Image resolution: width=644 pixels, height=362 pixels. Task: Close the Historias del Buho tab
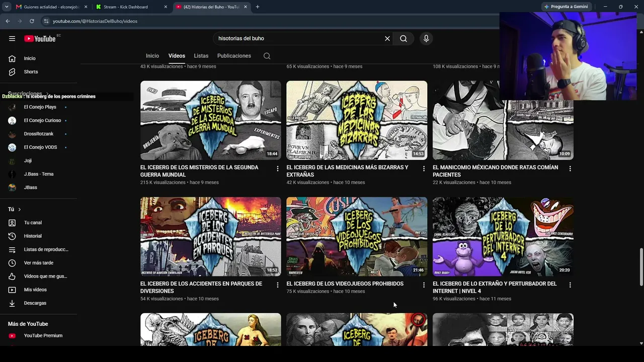[245, 7]
